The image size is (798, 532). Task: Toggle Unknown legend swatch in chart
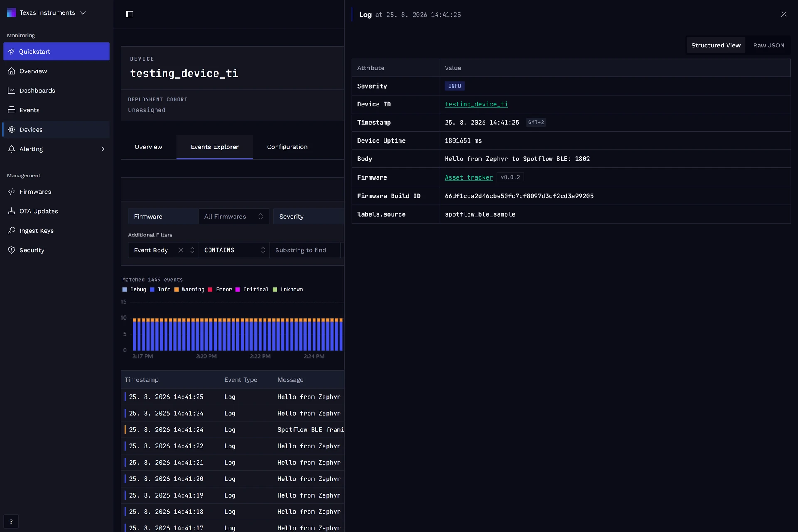point(275,290)
